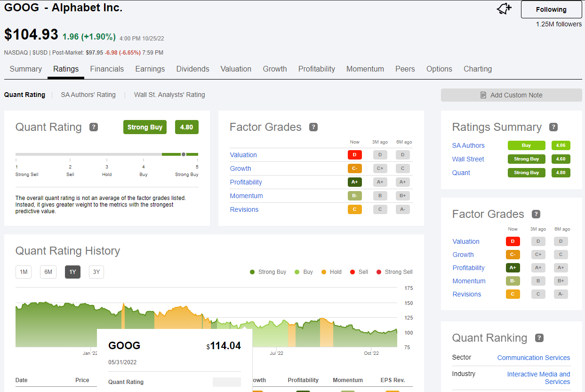
Task: Select the 1Y chart range
Action: point(72,272)
